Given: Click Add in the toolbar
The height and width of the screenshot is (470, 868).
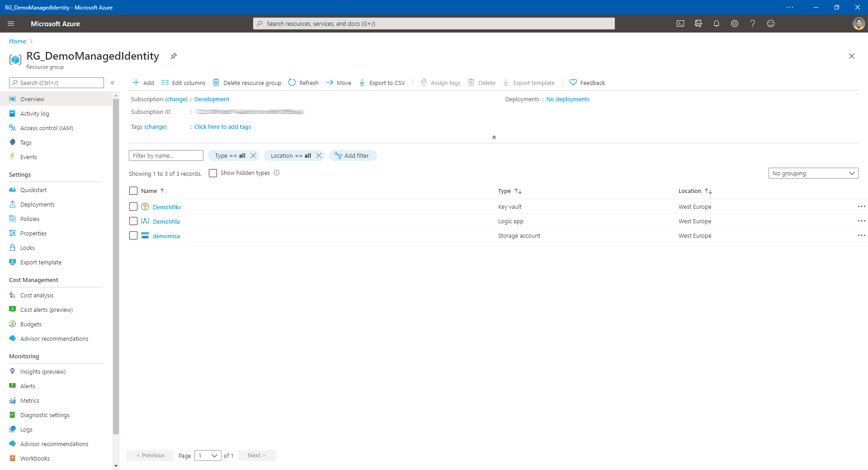Looking at the screenshot, I should [x=143, y=83].
